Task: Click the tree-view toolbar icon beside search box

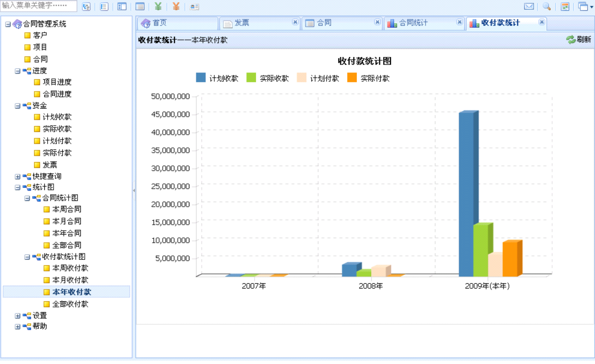Action: coord(86,7)
